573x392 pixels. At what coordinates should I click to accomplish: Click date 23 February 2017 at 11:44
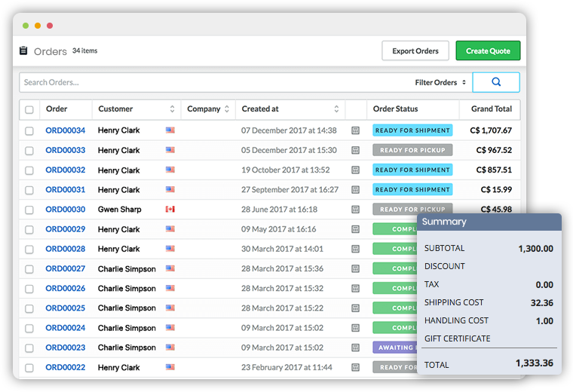click(286, 367)
